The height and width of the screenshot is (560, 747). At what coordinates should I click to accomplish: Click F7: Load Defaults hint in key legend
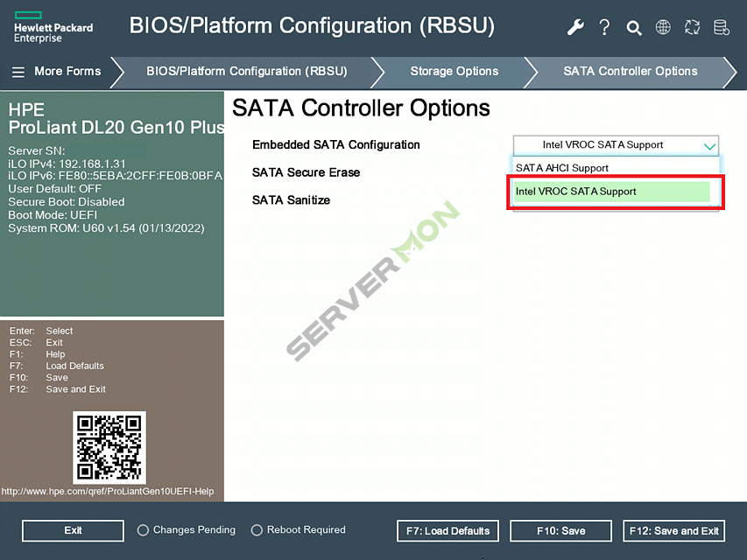(57, 366)
